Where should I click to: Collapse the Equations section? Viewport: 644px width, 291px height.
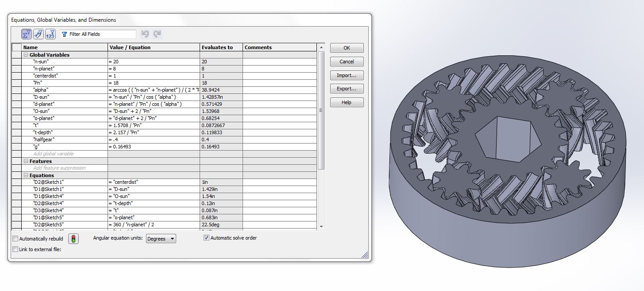[x=26, y=175]
